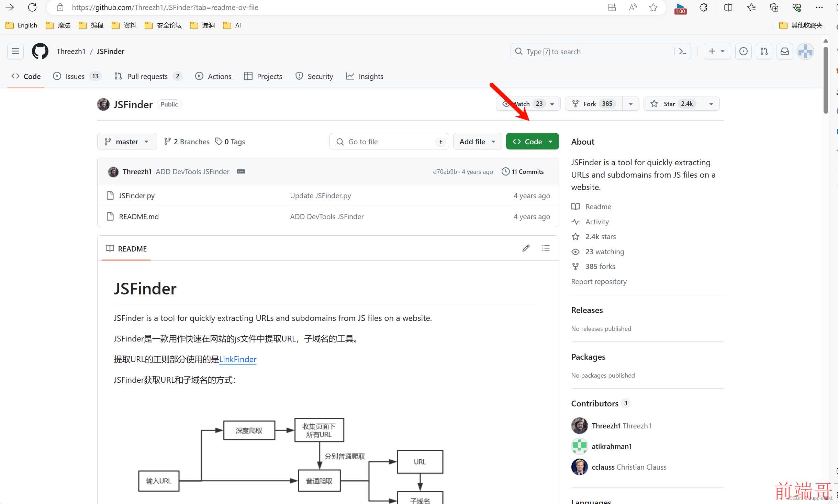
Task: Click the 1.00 extension badge icon
Action: point(680,8)
